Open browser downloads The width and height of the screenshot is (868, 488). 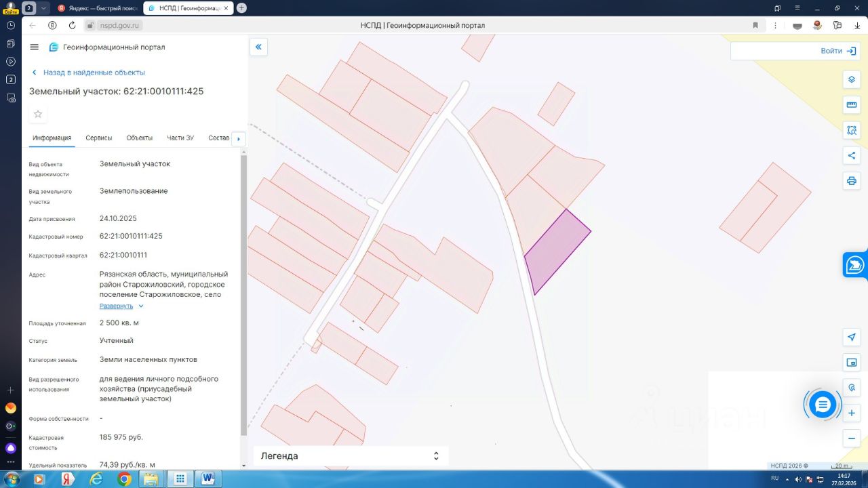[x=857, y=25]
